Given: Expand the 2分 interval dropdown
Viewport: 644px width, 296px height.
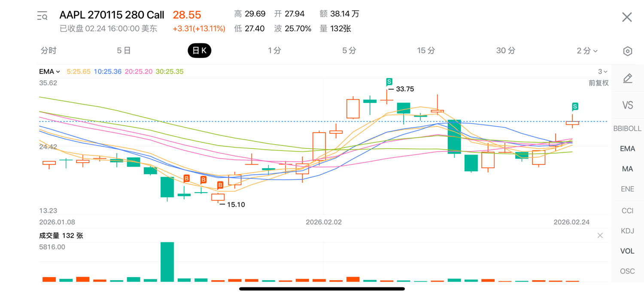Looking at the screenshot, I should [587, 51].
